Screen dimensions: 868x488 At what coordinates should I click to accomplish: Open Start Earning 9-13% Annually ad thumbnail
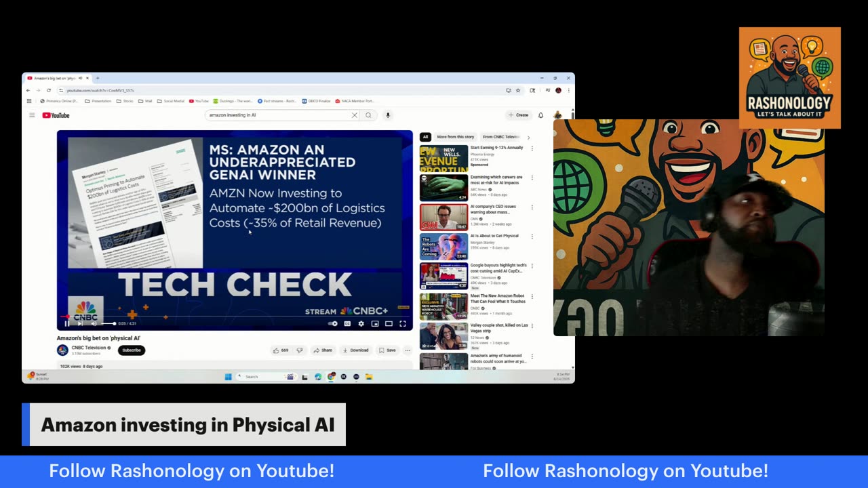click(443, 158)
